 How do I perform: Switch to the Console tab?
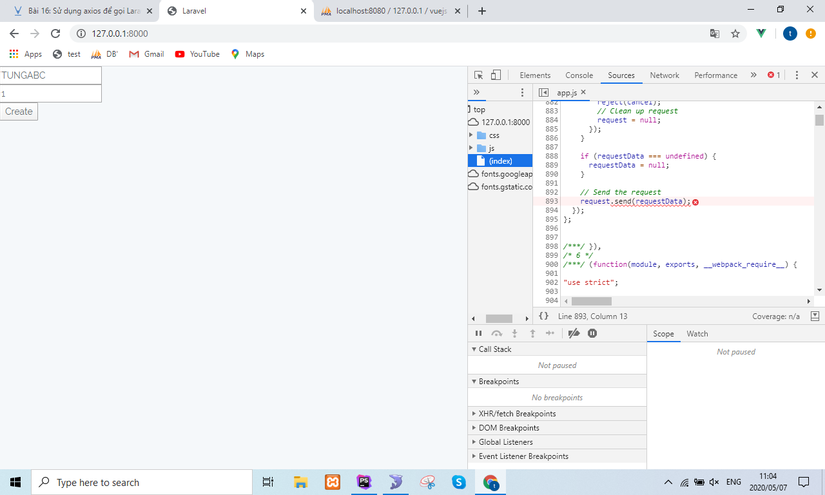579,75
